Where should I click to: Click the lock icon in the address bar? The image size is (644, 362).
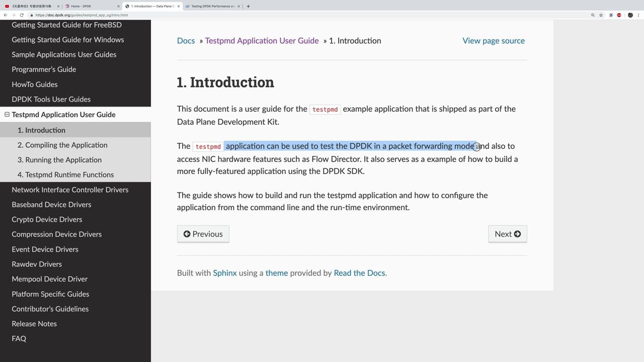click(32, 15)
